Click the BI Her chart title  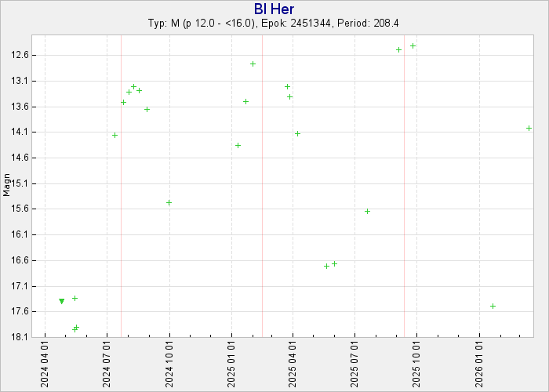click(x=274, y=9)
